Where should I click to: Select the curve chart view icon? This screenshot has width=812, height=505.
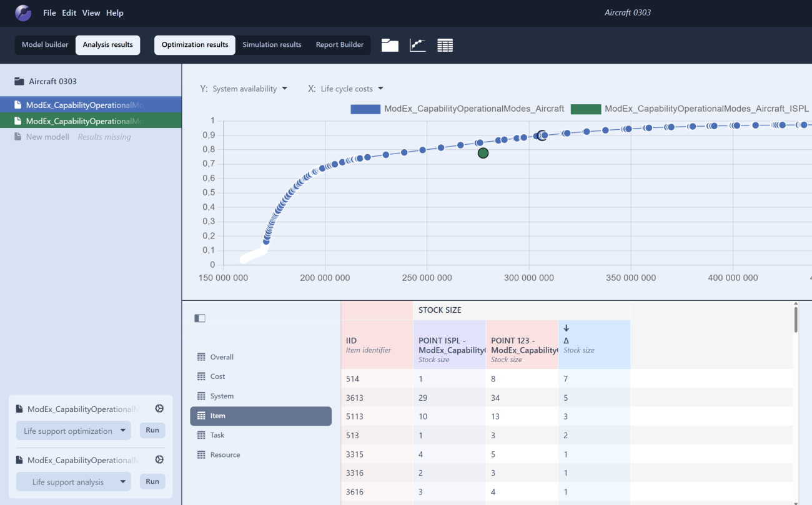(417, 45)
